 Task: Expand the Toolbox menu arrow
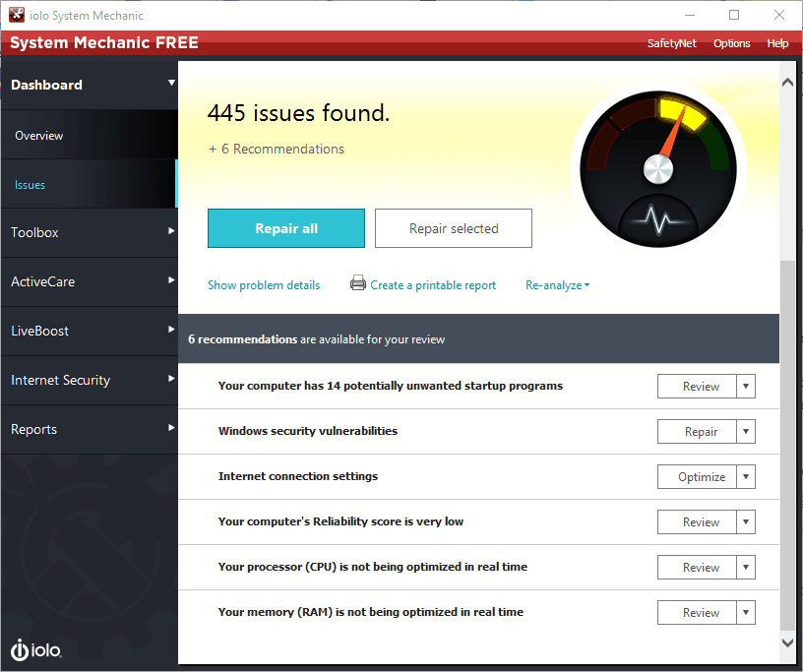click(171, 230)
